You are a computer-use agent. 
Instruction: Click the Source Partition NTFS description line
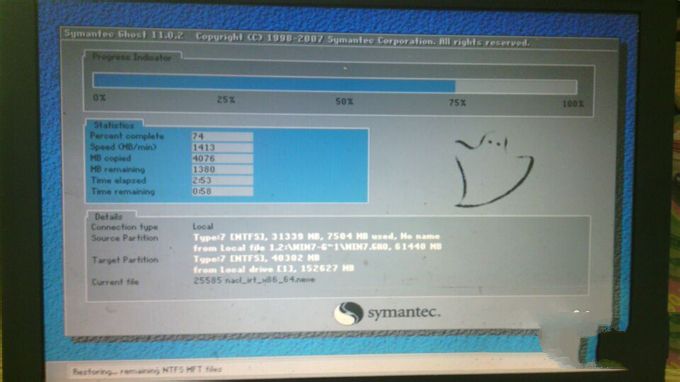pos(317,237)
